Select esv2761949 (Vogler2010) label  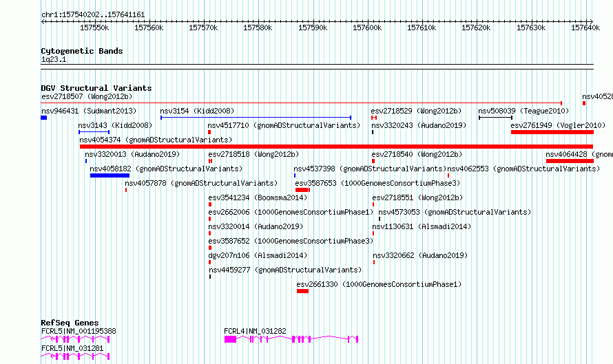(x=558, y=125)
